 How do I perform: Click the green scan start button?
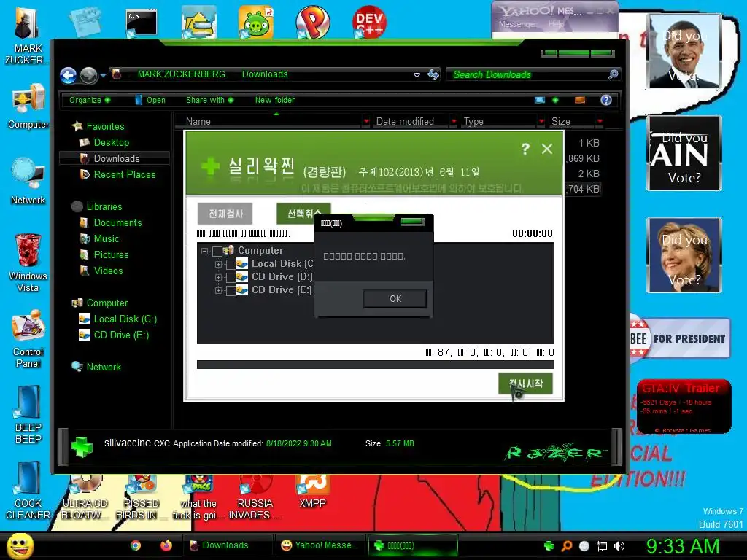(525, 384)
